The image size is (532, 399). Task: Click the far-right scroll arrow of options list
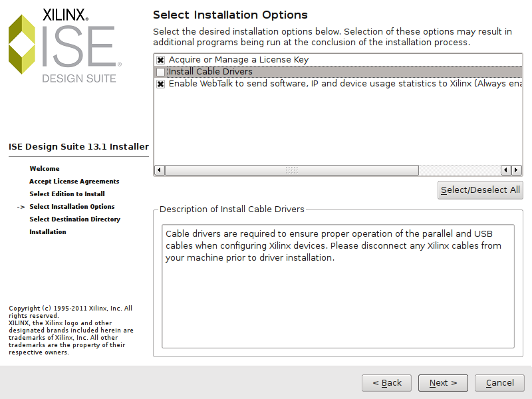pos(517,170)
